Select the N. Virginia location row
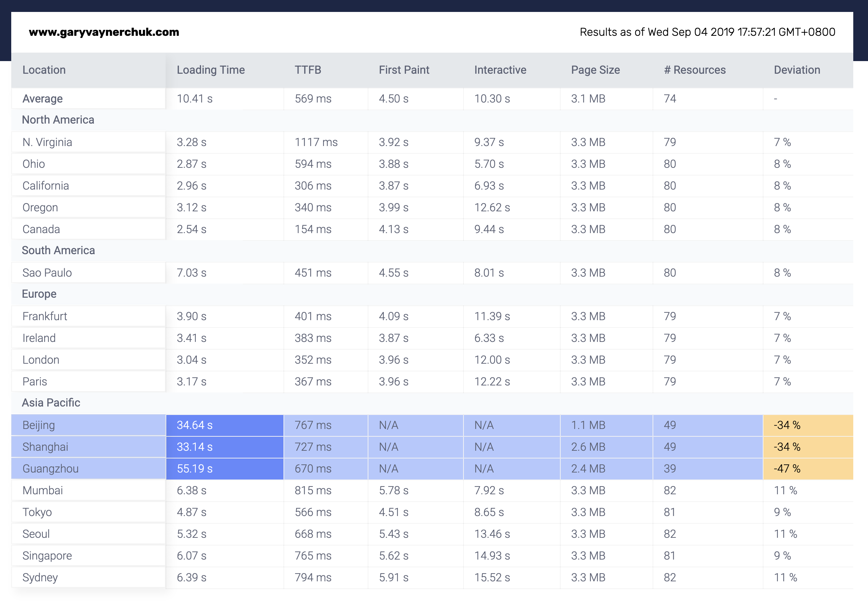This screenshot has width=868, height=608. click(x=47, y=142)
